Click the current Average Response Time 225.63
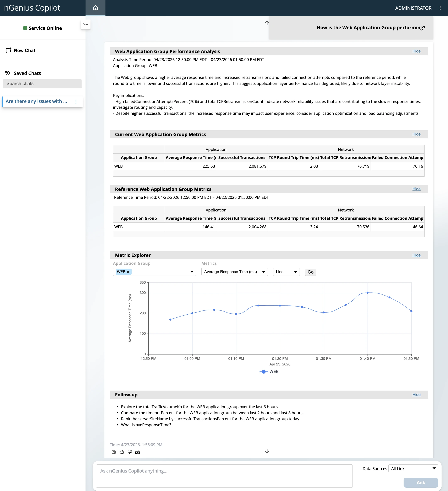The height and width of the screenshot is (491, 448). coord(208,166)
